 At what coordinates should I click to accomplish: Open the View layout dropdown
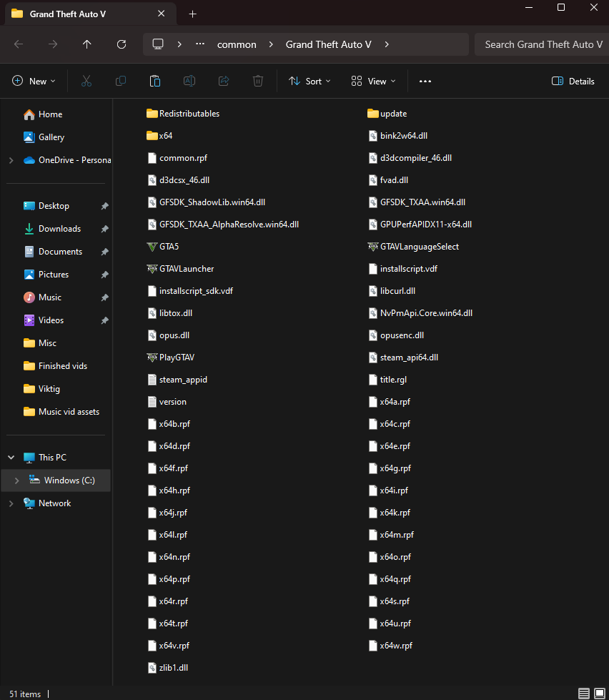(373, 82)
